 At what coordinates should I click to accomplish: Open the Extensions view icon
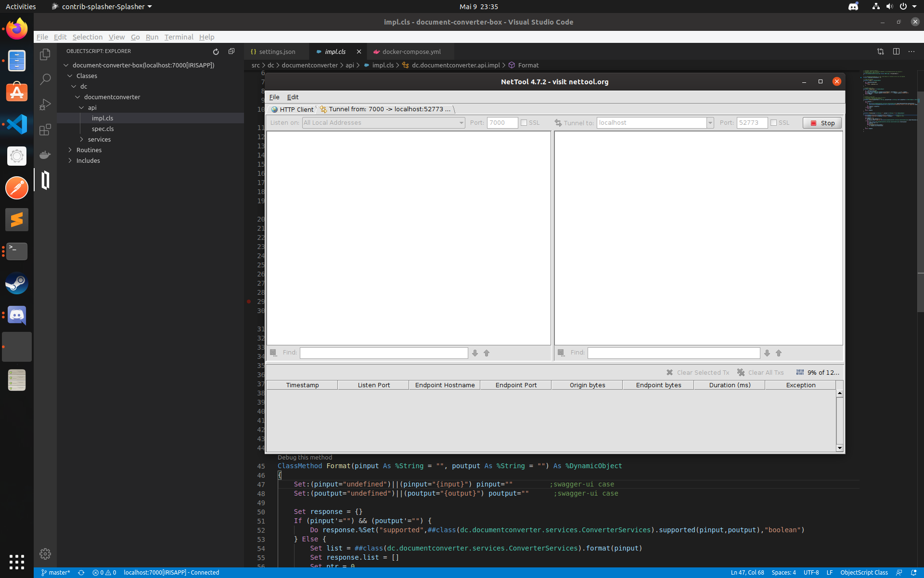point(45,130)
